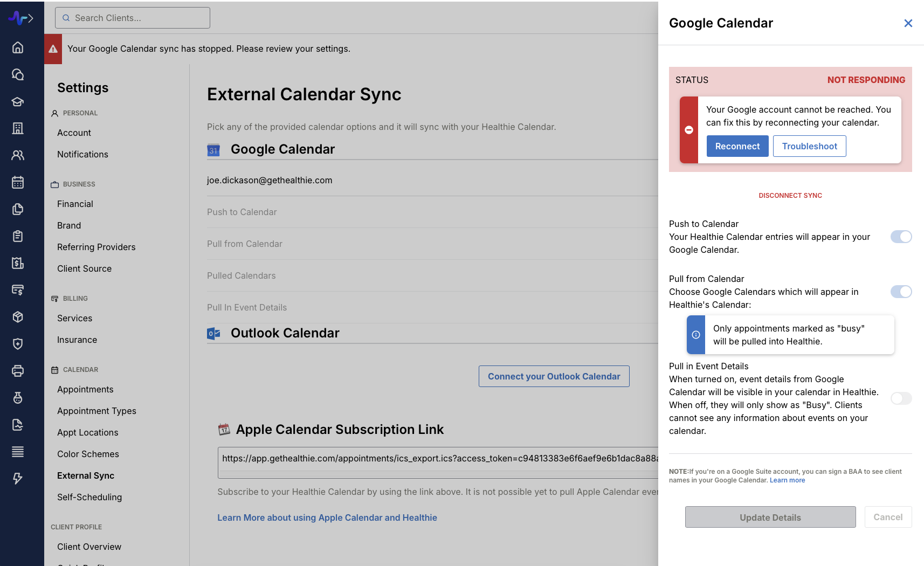Open Appointment Types settings
Screen dimensions: 924x566
(x=96, y=411)
